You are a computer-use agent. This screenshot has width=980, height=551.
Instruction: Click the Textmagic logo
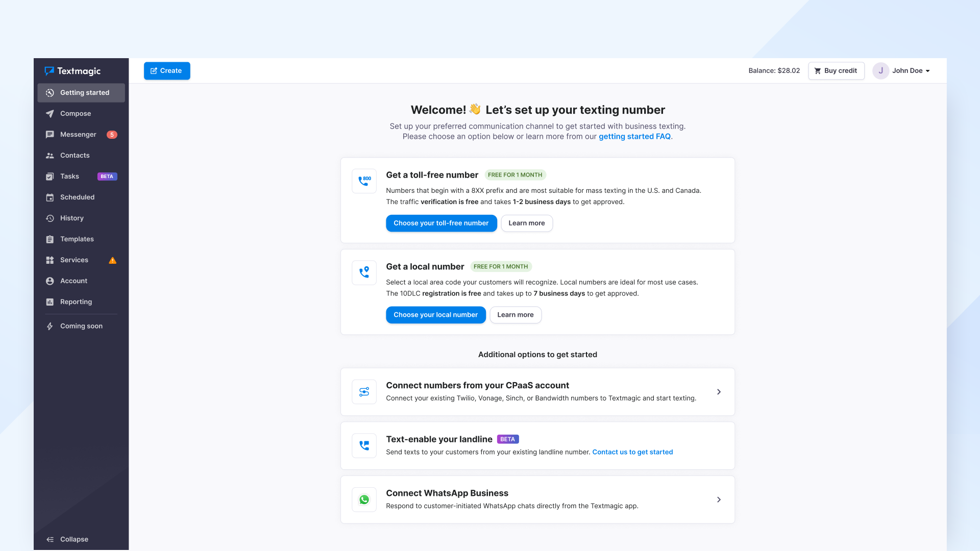coord(72,71)
